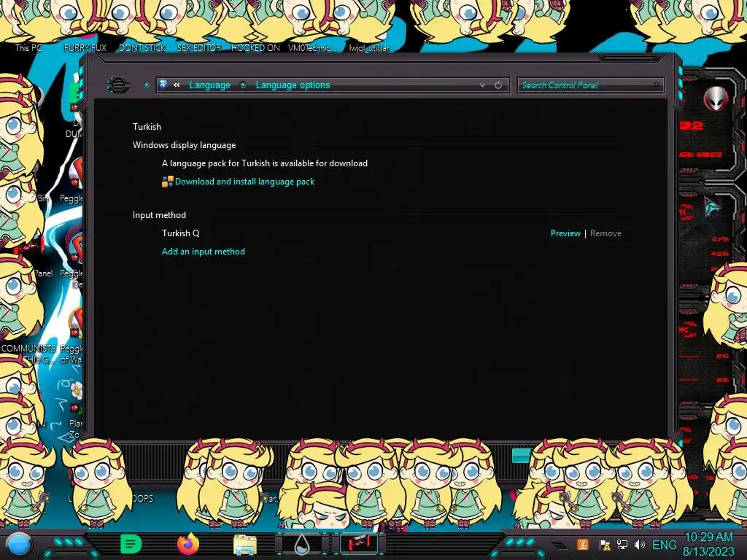Viewport: 747px width, 560px height.
Task: Click the Alienware head widget icon
Action: [716, 98]
